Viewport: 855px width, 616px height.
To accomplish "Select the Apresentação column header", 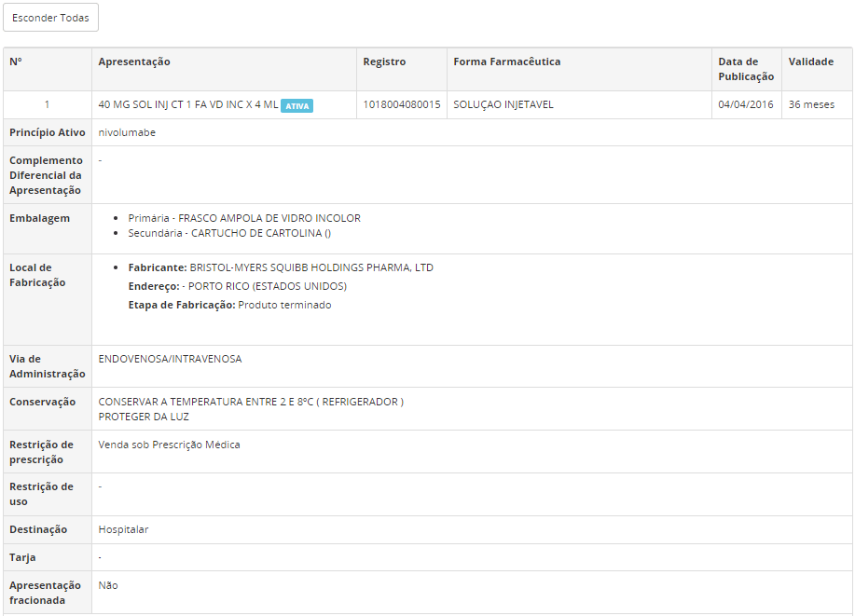I will tap(134, 62).
